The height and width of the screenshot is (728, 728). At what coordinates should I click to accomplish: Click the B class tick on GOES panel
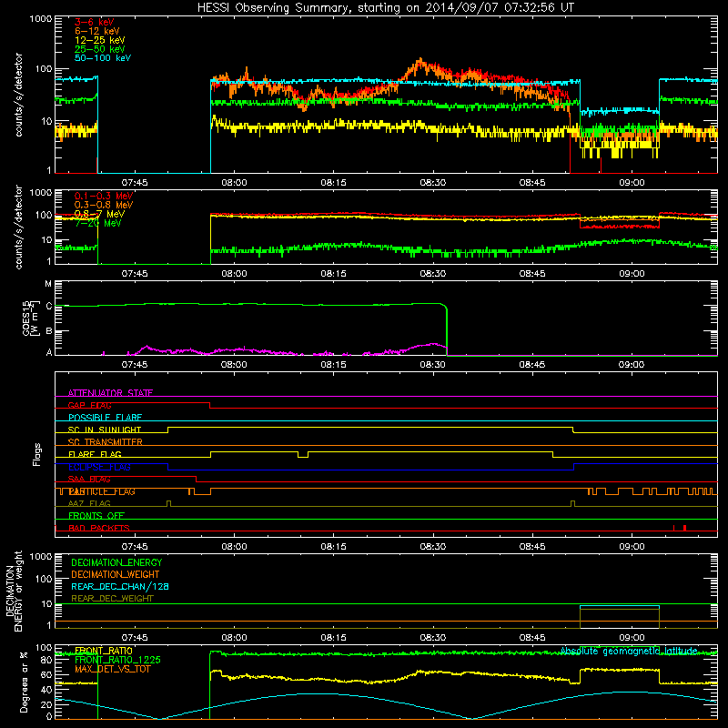point(49,331)
